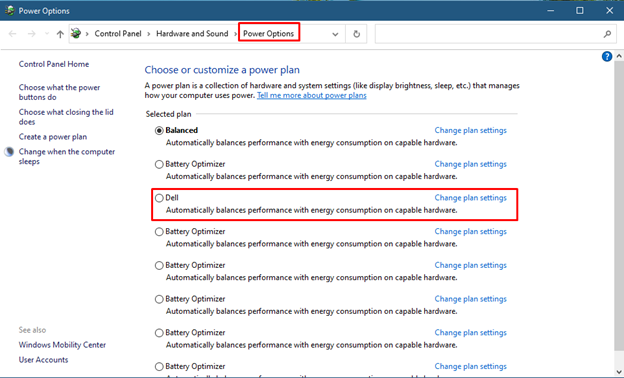This screenshot has width=624, height=378.
Task: Open Change when the computer sleeps
Action: tap(67, 156)
